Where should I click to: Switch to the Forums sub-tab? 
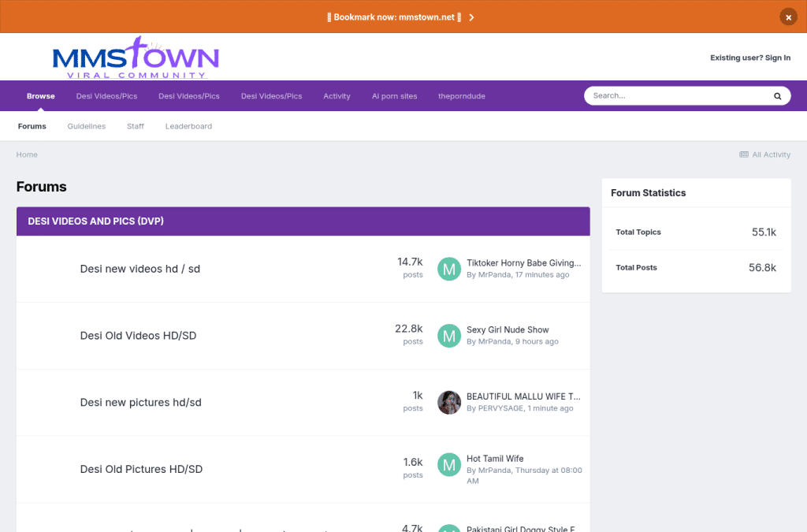coord(32,126)
